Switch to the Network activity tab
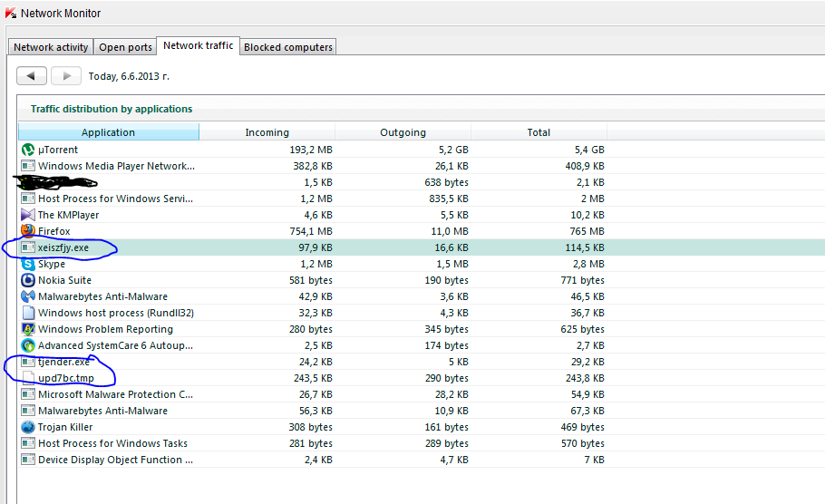This screenshot has width=825, height=504. [51, 47]
